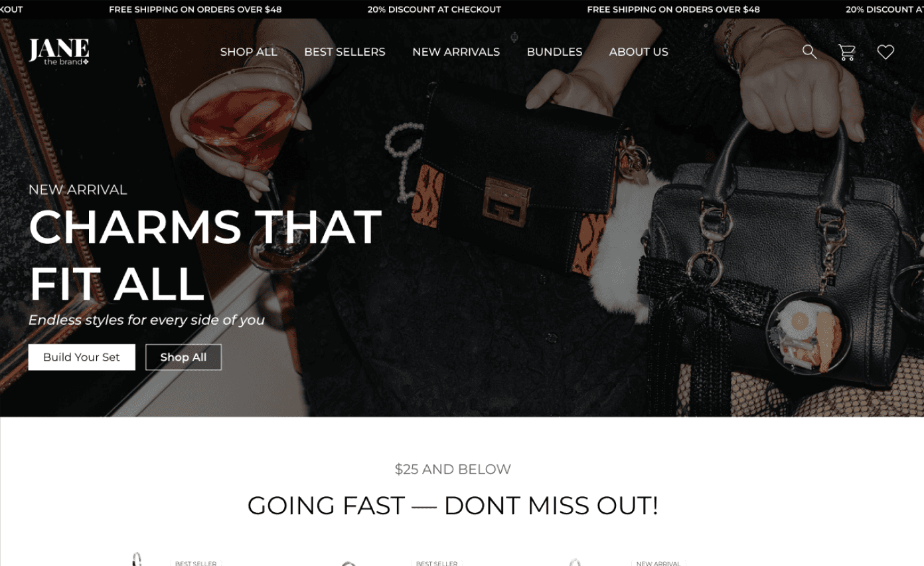
Task: Click the $25 AND BELOW section label
Action: click(453, 469)
